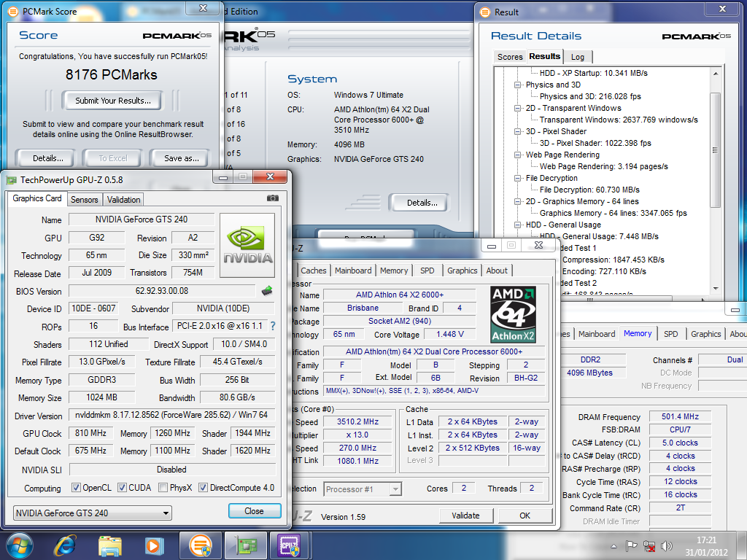Click Details button under System section
Viewport: 747px width, 560px height.
(x=421, y=203)
